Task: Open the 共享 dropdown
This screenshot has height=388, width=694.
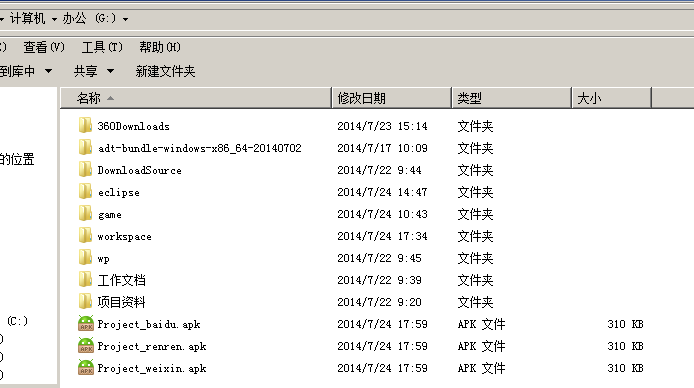Action: (94, 71)
